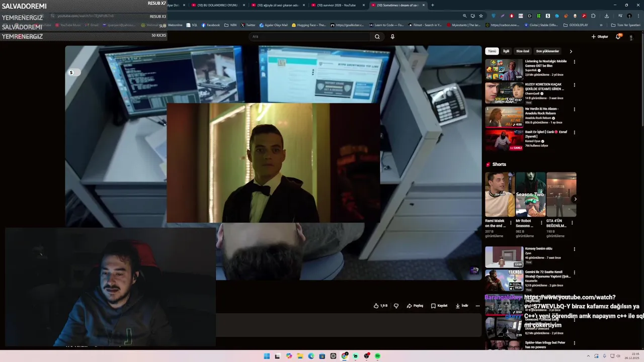Open Konsey benim oldu video thumbnail
The width and height of the screenshot is (644, 362).
(x=504, y=257)
